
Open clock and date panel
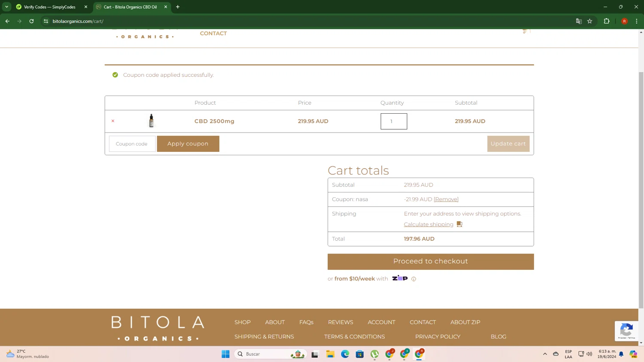tap(607, 354)
